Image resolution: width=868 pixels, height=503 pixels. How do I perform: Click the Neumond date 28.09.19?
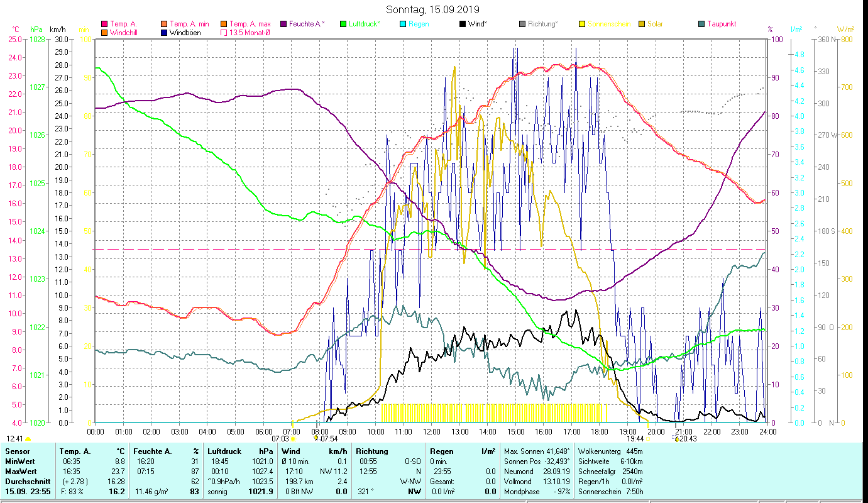click(x=558, y=471)
